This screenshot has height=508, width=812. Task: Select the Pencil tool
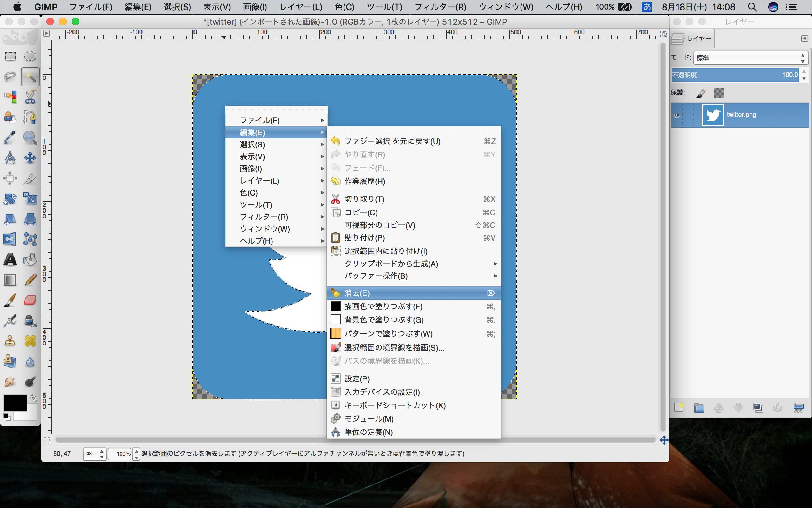pyautogui.click(x=30, y=279)
